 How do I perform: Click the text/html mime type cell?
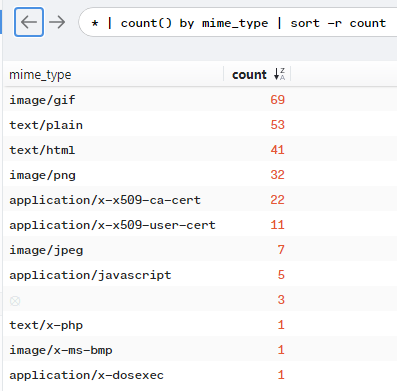[42, 150]
